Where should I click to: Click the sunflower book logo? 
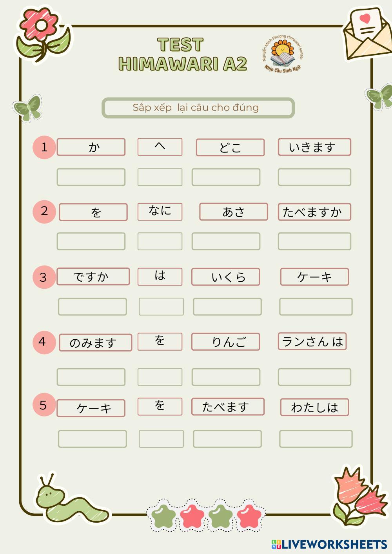(x=282, y=56)
